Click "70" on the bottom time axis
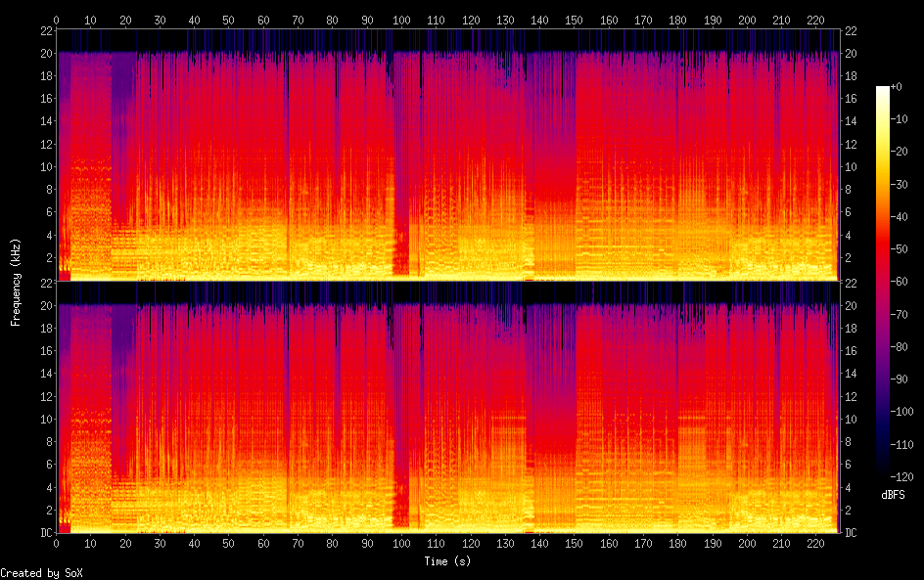Viewport: 924px width, 580px height. [298, 544]
